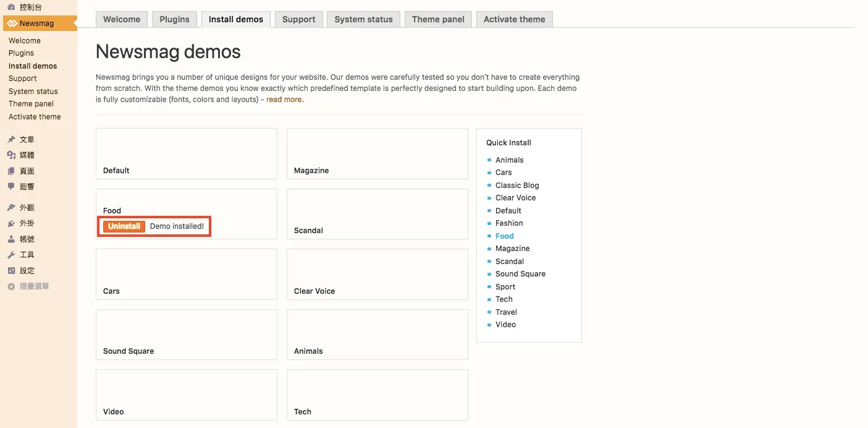Screen dimensions: 868x428
Task: Switch to the Welcome tab
Action: (122, 19)
